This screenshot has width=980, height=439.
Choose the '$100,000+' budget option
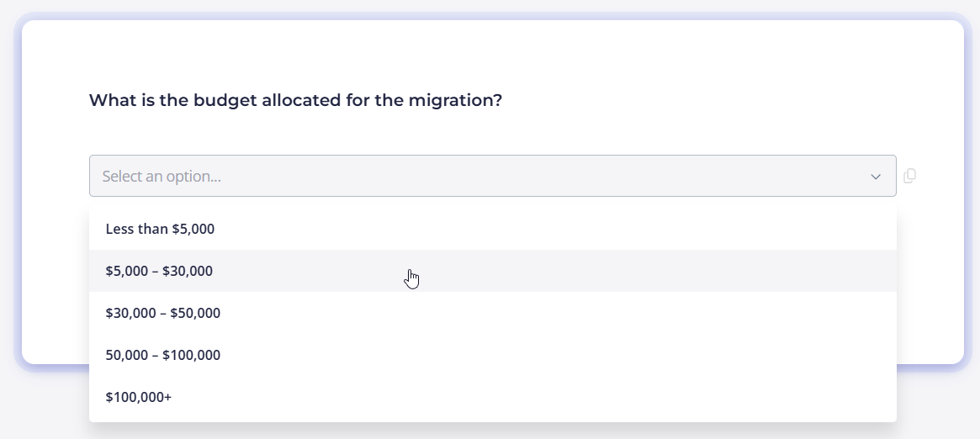click(492, 397)
